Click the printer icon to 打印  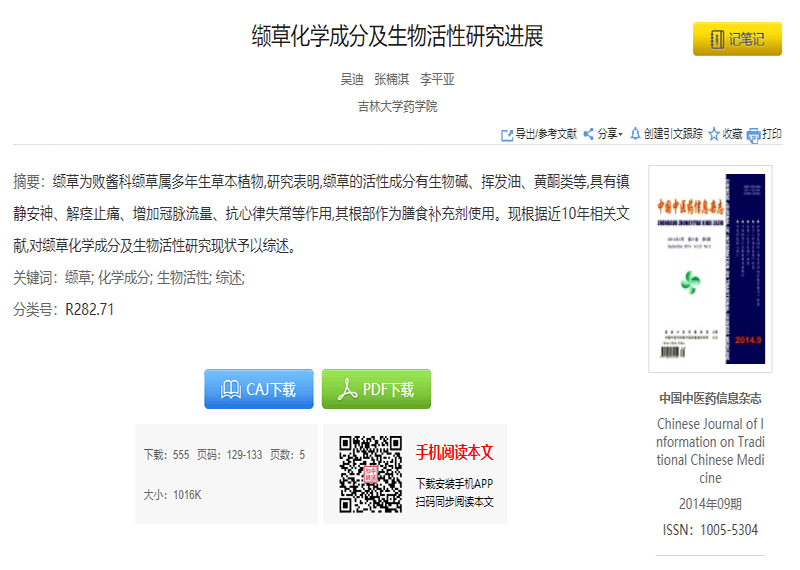[x=753, y=135]
